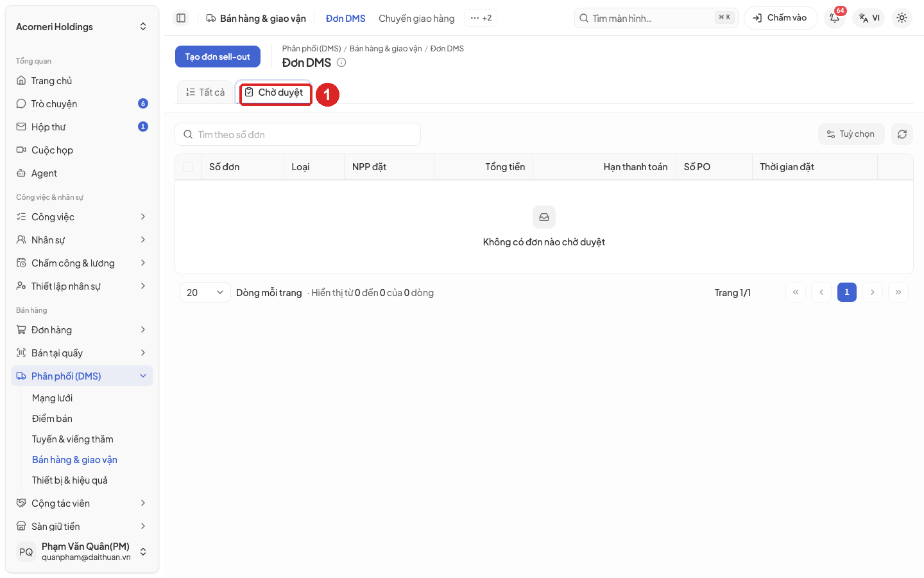924x578 pixels.
Task: Switch to the Tất cả tab
Action: pos(205,92)
